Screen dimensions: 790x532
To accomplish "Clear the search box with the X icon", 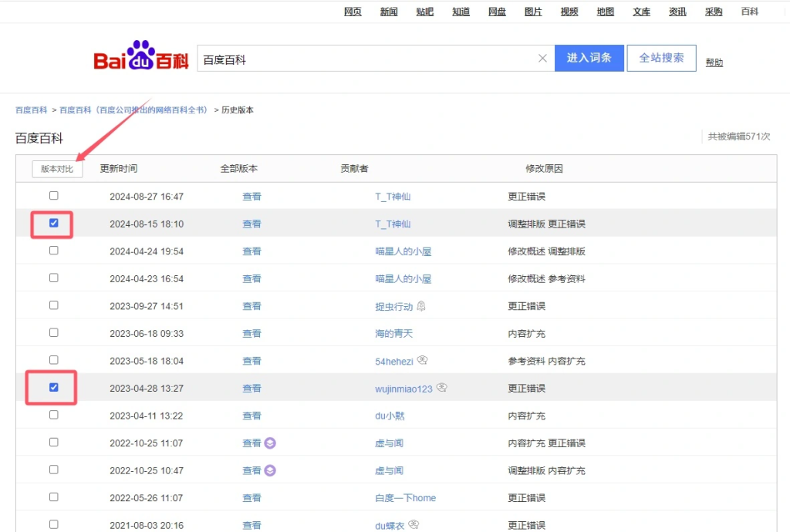I will 542,59.
